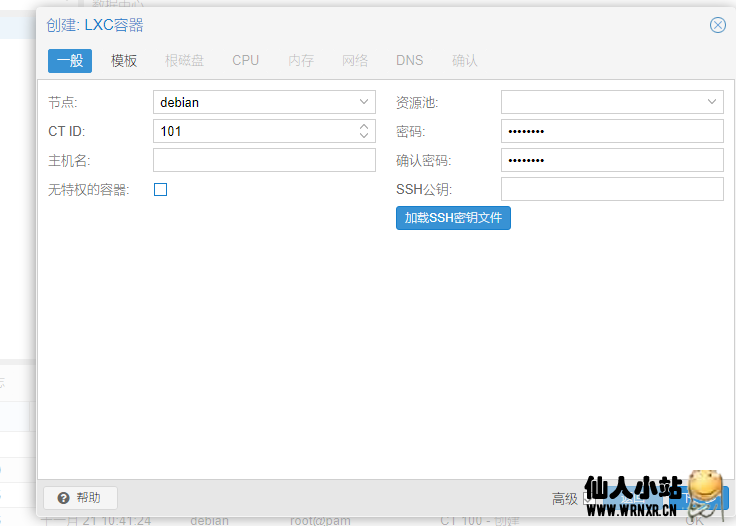Decrease CT ID with down arrow
Image resolution: width=736 pixels, height=526 pixels.
(x=364, y=135)
